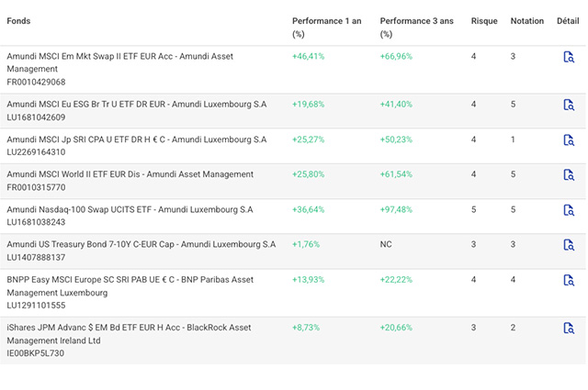The height and width of the screenshot is (390, 588).
Task: Click the Performance 3 ans (%) column header
Action: point(416,28)
